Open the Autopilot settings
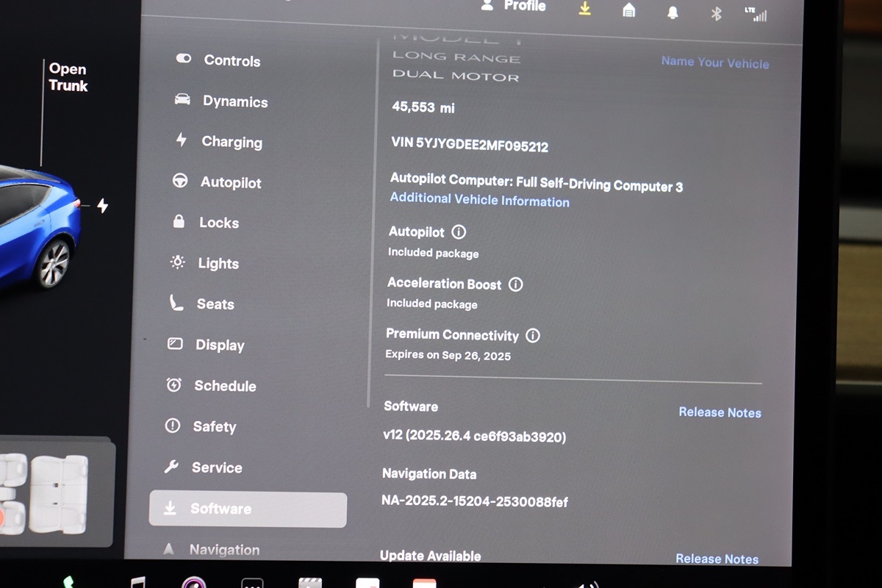Screen dimensions: 882x588 click(217, 182)
